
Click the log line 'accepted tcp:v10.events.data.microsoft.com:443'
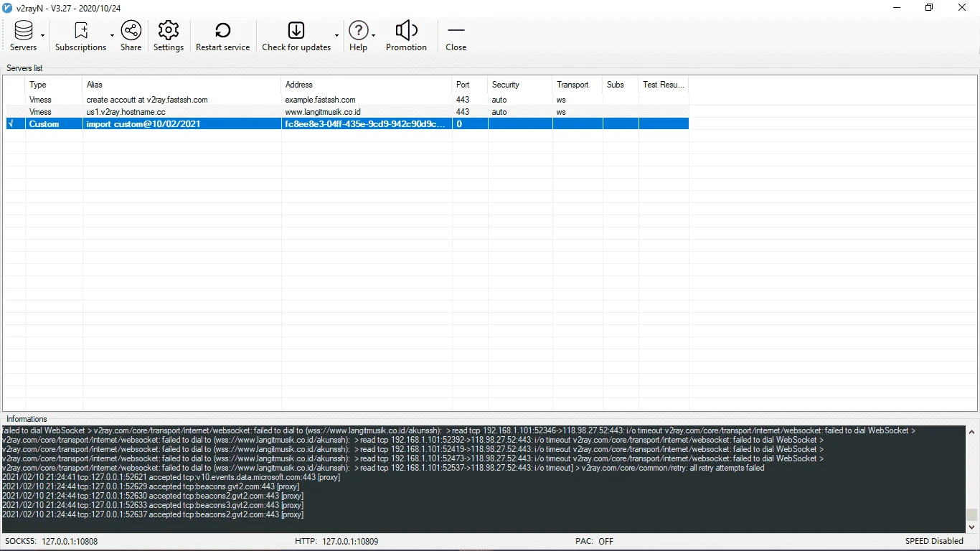pos(171,477)
